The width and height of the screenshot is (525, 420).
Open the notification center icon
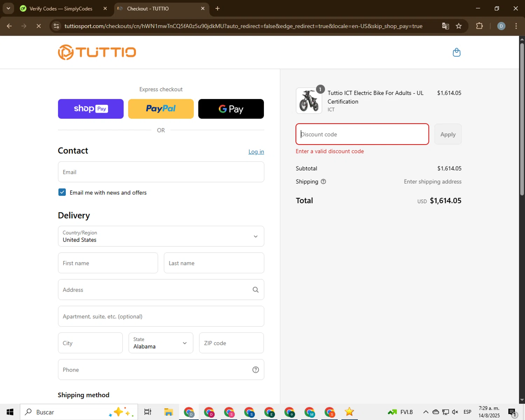click(512, 412)
